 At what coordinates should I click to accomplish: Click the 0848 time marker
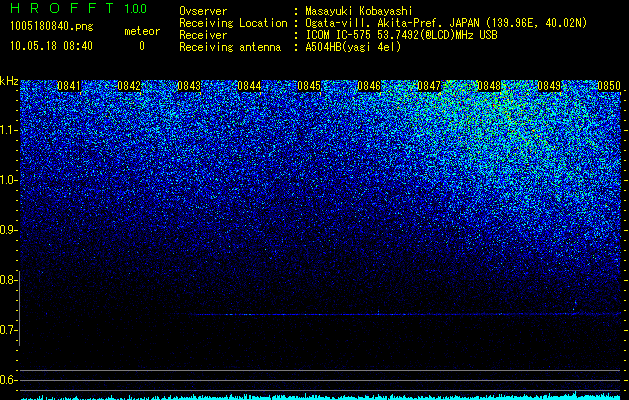[x=489, y=86]
